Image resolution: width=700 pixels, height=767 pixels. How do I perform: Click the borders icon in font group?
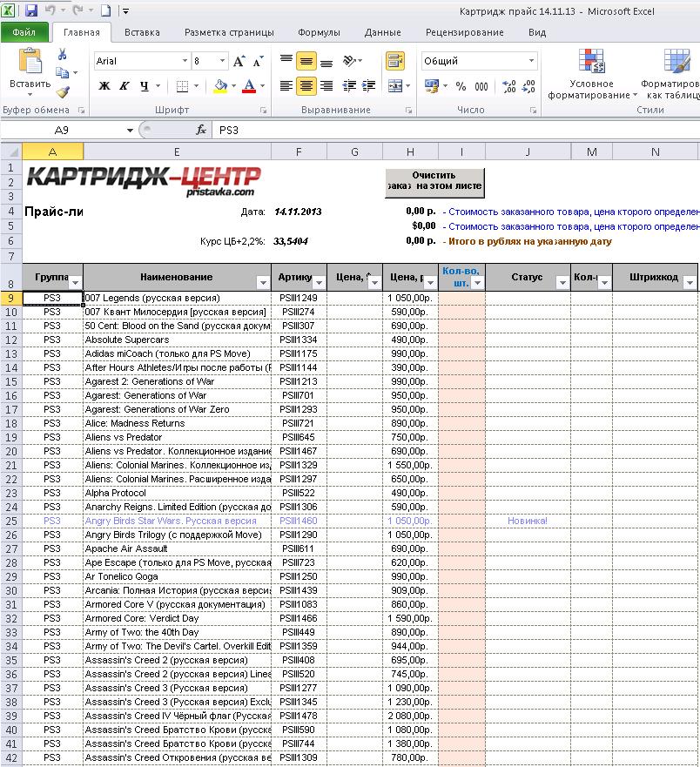tap(182, 86)
